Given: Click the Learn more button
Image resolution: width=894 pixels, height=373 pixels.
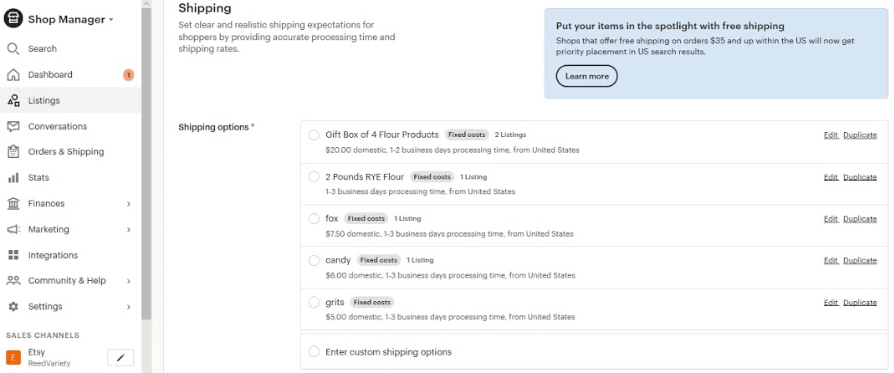Looking at the screenshot, I should pyautogui.click(x=587, y=76).
